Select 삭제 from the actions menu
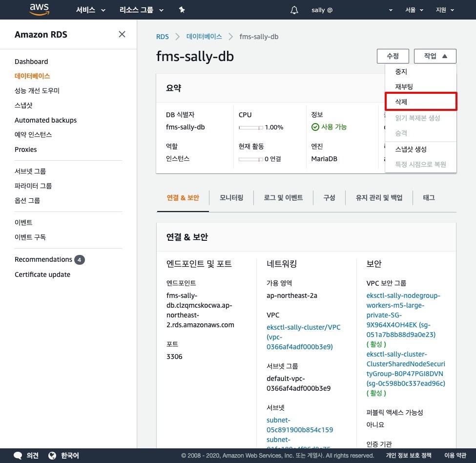The width and height of the screenshot is (476, 463). 420,102
